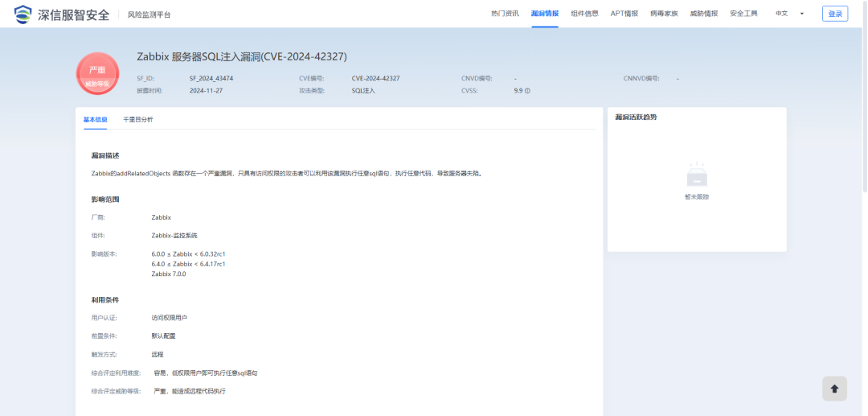Click the 漏洞描述 section heading
The height and width of the screenshot is (416, 868).
105,155
